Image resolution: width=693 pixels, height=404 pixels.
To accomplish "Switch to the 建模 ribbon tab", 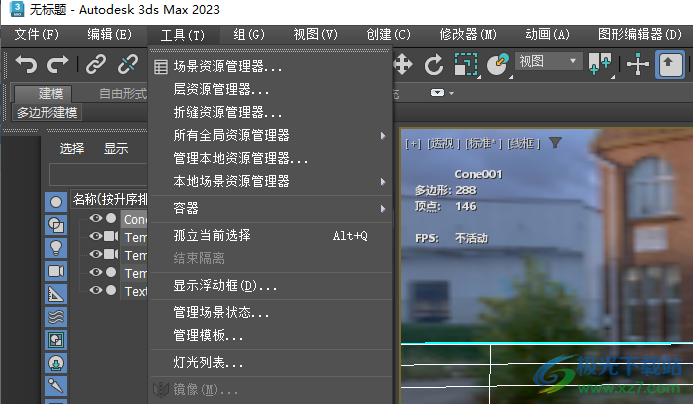I will 43,93.
